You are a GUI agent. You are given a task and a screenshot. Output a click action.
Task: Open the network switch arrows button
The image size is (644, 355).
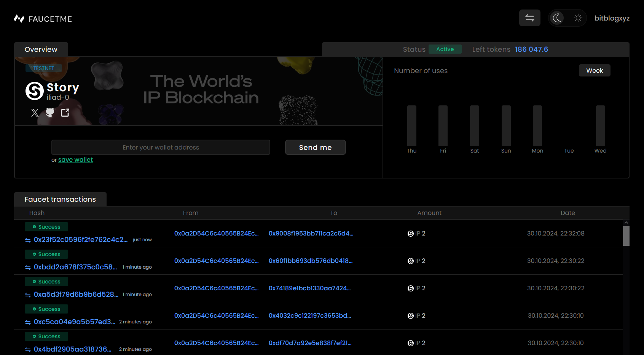[x=529, y=18]
